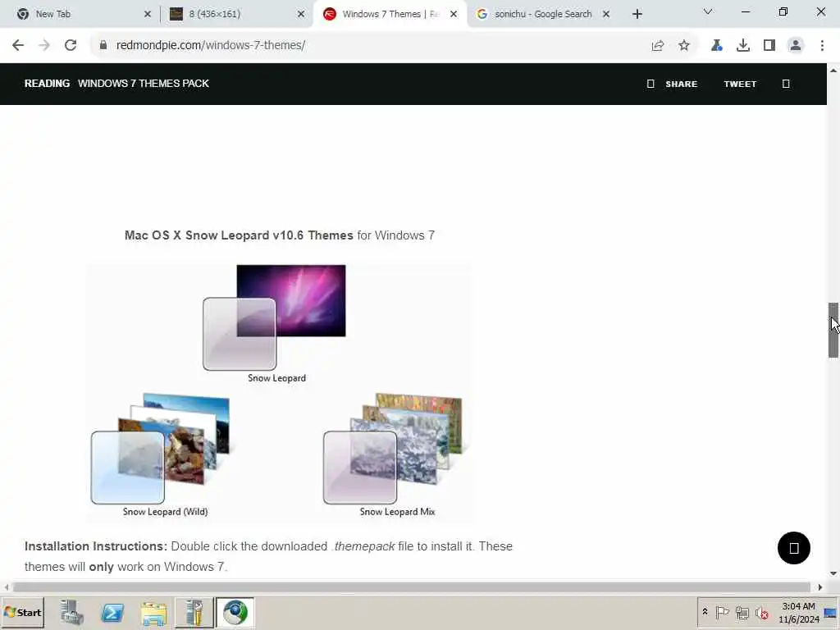The width and height of the screenshot is (840, 630).
Task: Click the muted volume tray icon
Action: pyautogui.click(x=761, y=612)
